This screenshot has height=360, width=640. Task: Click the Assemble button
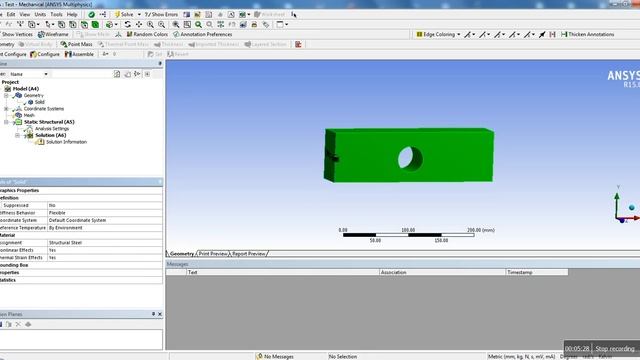79,54
